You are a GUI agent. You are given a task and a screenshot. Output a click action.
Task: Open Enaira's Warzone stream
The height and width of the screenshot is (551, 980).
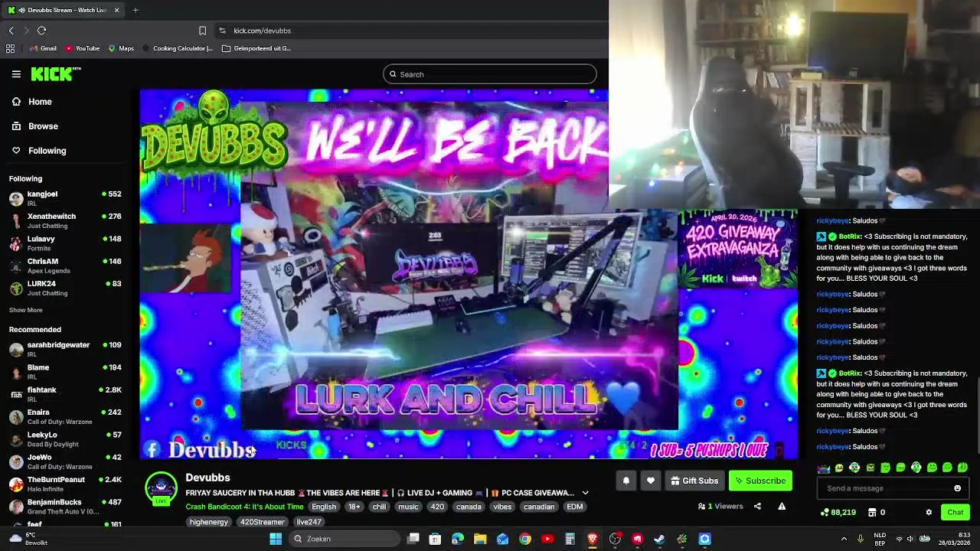(65, 416)
